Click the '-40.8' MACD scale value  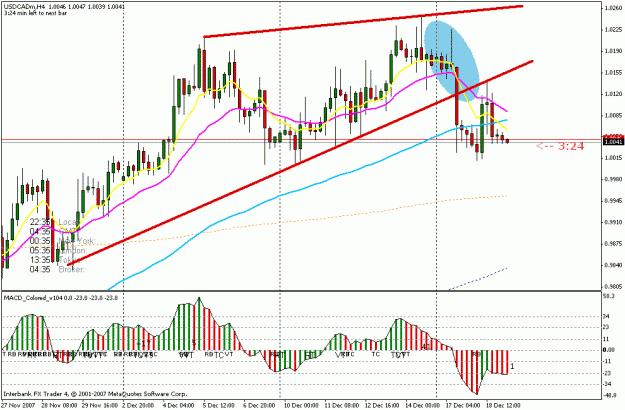coord(609,396)
